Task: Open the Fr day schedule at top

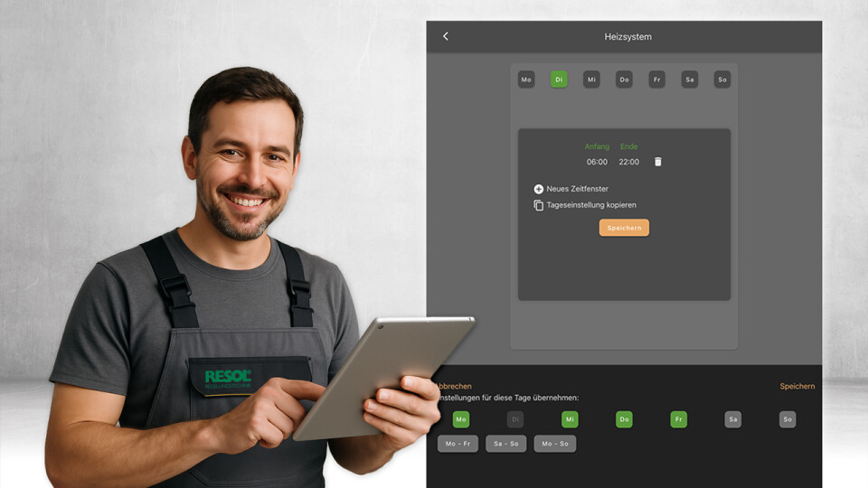Action: pos(656,80)
